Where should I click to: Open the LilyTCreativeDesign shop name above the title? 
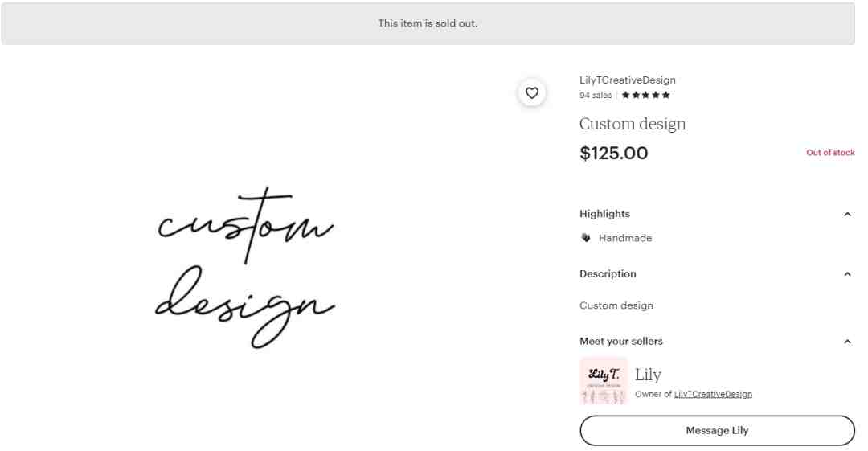click(x=627, y=80)
